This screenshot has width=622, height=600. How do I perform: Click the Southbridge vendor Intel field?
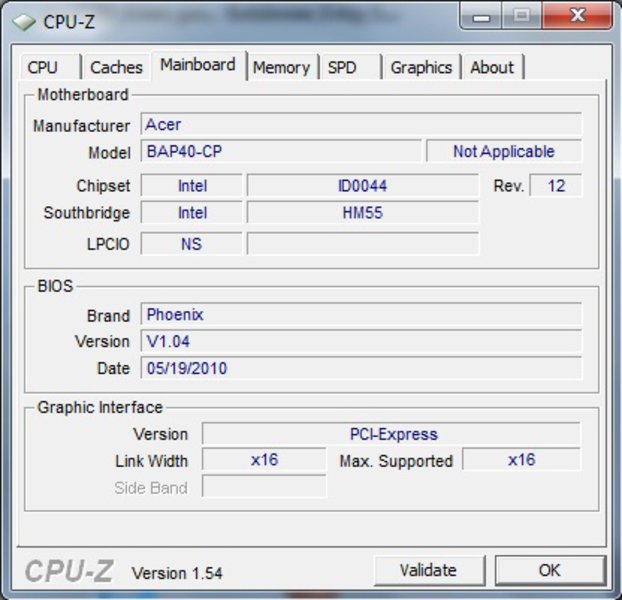(192, 213)
